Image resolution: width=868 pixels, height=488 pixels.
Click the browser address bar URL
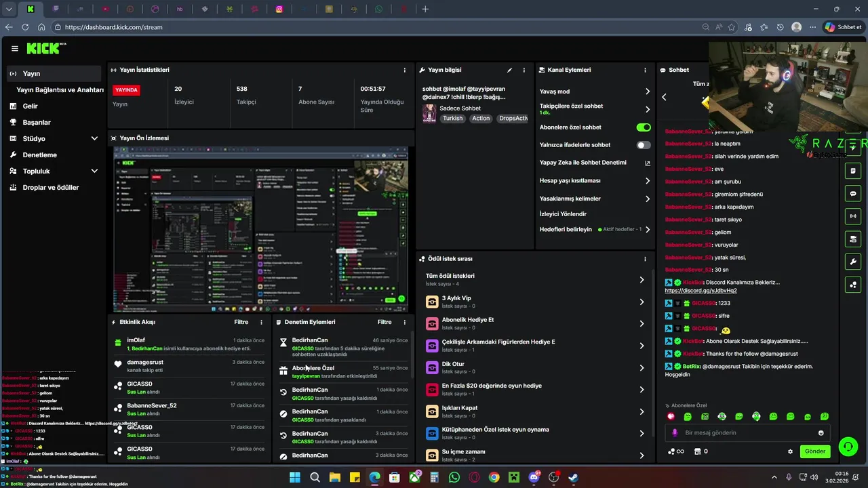(x=113, y=27)
